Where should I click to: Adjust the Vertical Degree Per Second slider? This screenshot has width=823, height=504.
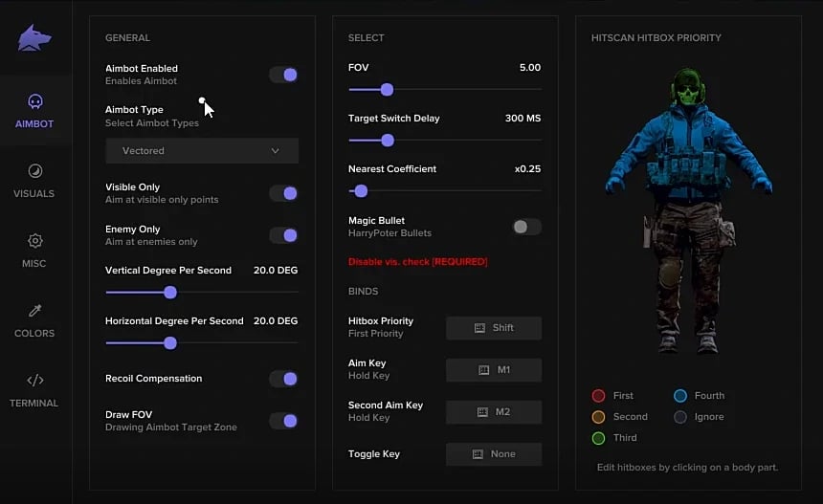(170, 292)
